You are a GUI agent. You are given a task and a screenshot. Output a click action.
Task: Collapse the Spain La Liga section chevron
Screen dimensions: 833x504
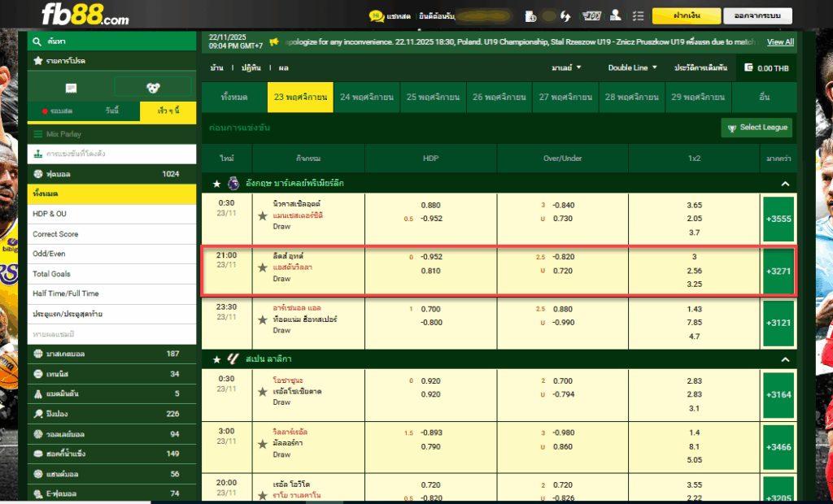785,359
